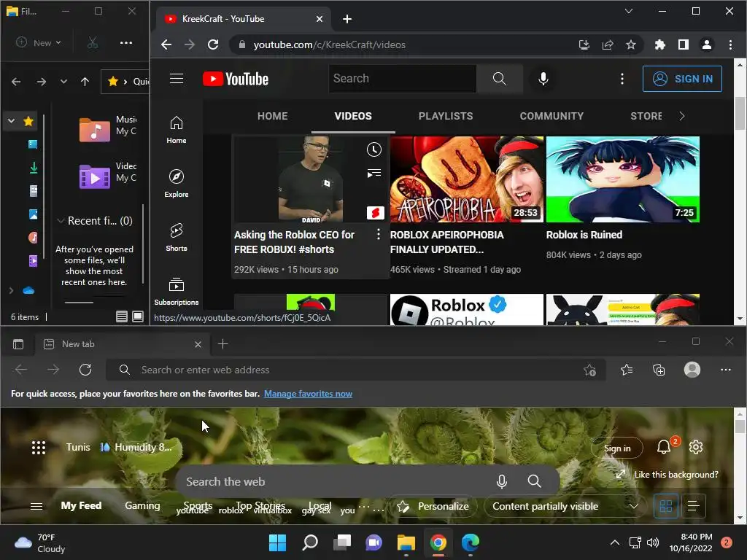Refresh the Edge new tab page
The image size is (747, 560).
85,370
